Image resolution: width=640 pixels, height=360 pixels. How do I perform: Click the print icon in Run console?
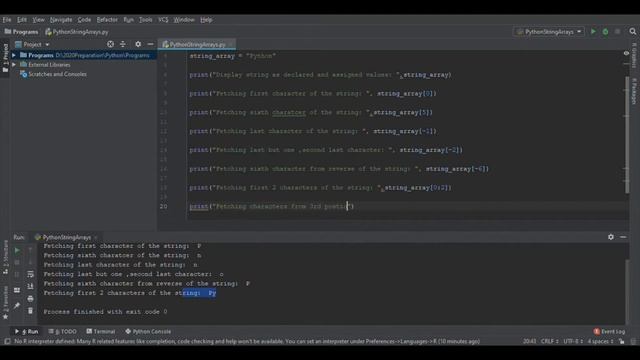point(30,299)
